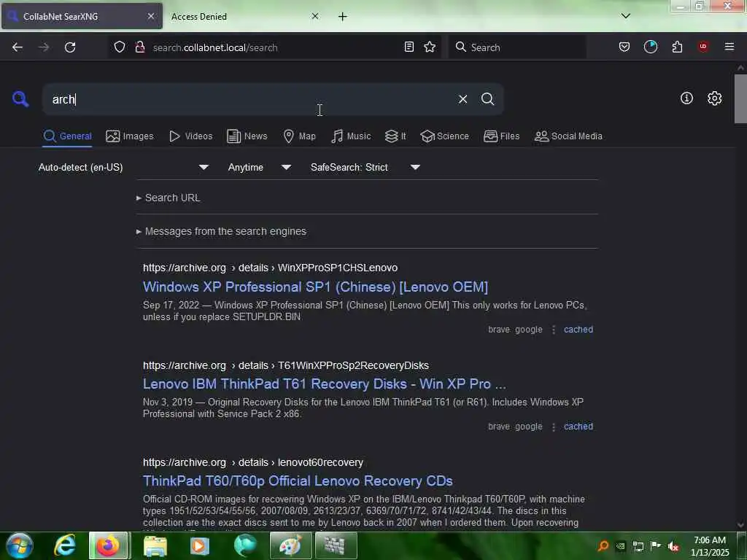Close the Access Denied tab
The image size is (747, 560).
coord(315,16)
